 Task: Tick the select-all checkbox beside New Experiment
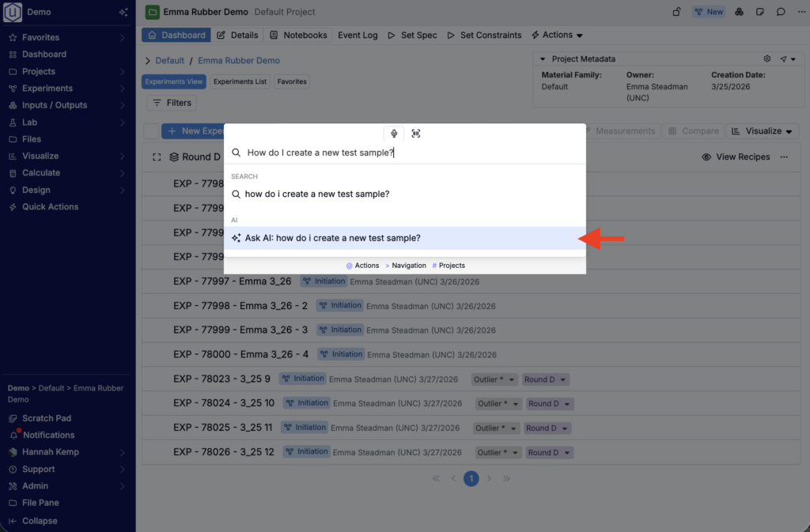pos(150,131)
